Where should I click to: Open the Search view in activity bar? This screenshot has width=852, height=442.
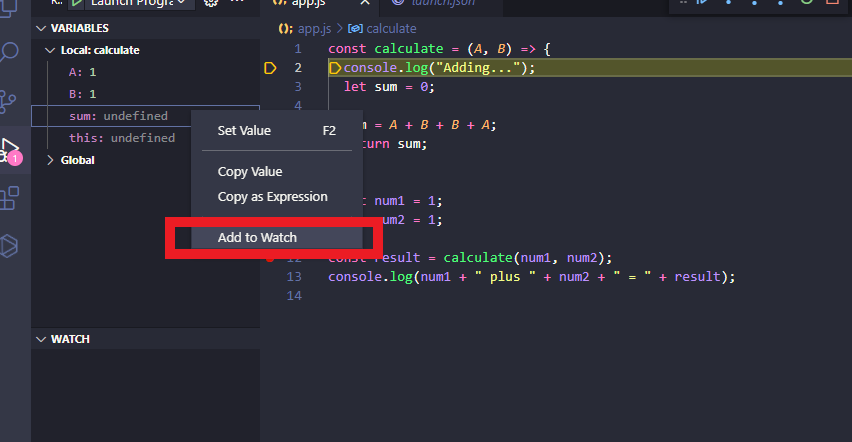click(11, 52)
